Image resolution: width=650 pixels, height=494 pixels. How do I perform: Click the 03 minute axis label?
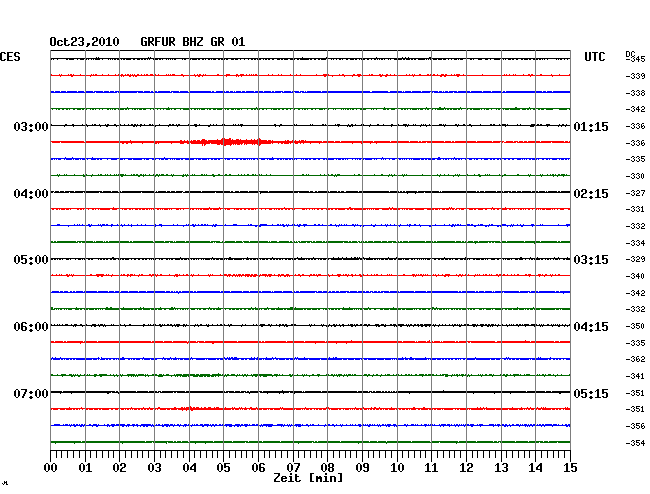pos(154,468)
